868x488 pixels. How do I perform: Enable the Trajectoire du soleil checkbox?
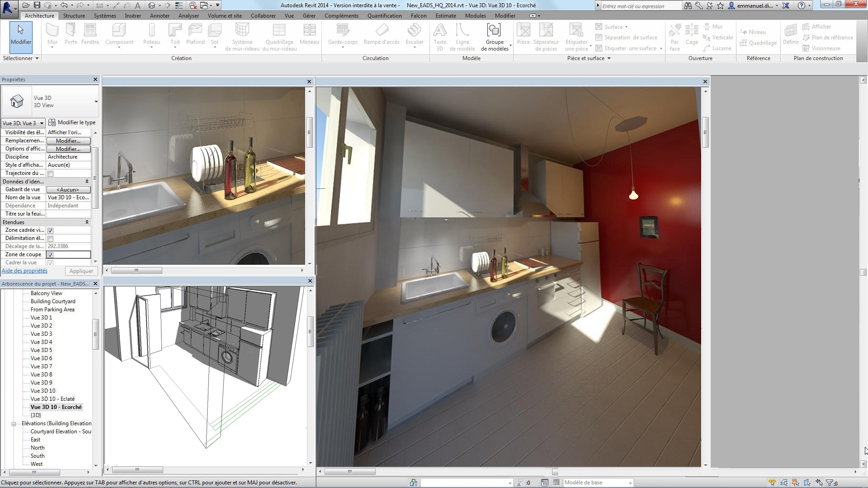pyautogui.click(x=51, y=174)
